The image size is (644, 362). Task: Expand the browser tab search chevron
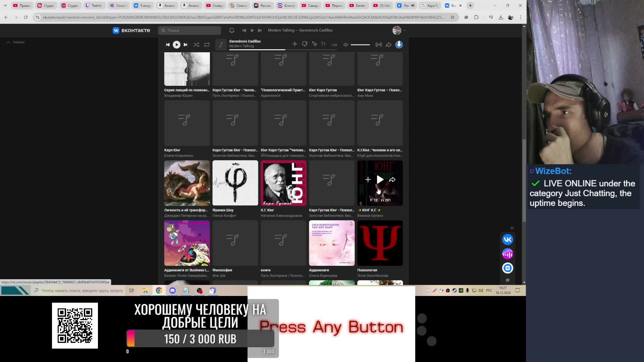(x=5, y=5)
